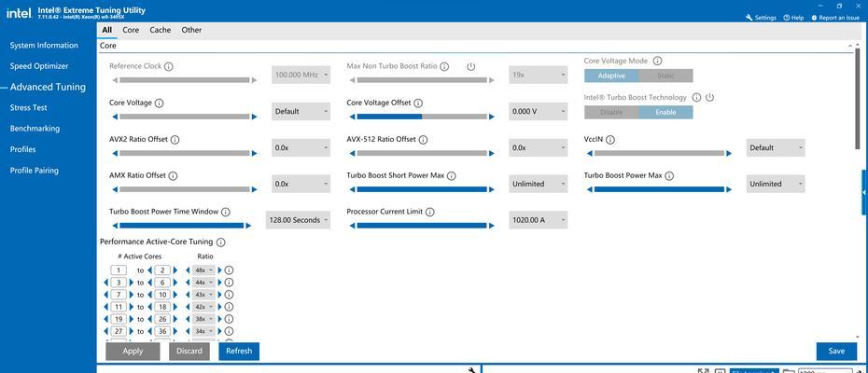This screenshot has width=868, height=373.
Task: Click the VccIN info icon
Action: [x=610, y=140]
